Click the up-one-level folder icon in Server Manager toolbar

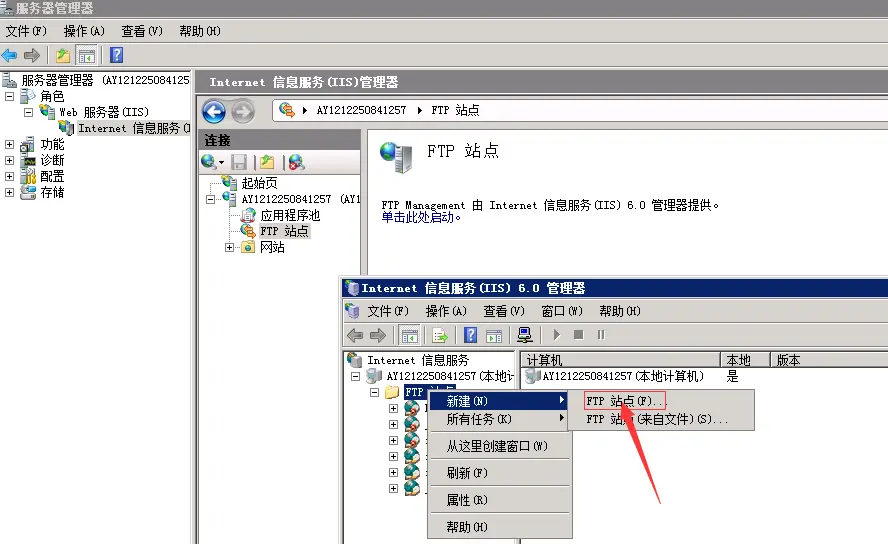[x=63, y=55]
